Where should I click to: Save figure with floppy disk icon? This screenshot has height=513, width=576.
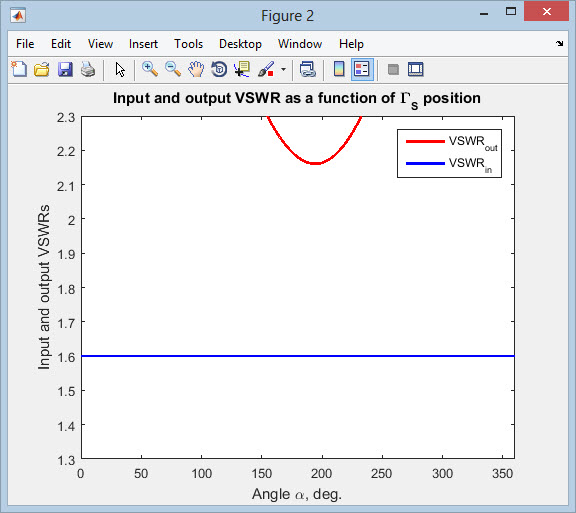click(x=65, y=69)
